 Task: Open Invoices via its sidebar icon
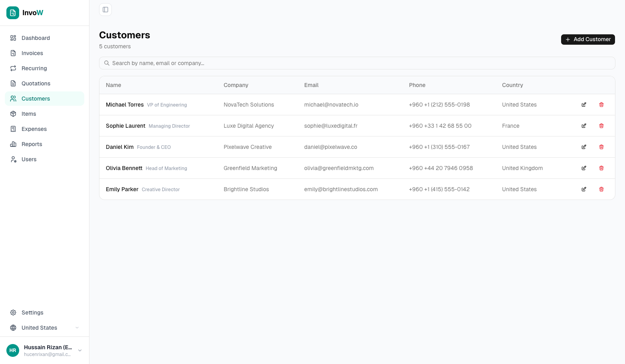[x=13, y=53]
